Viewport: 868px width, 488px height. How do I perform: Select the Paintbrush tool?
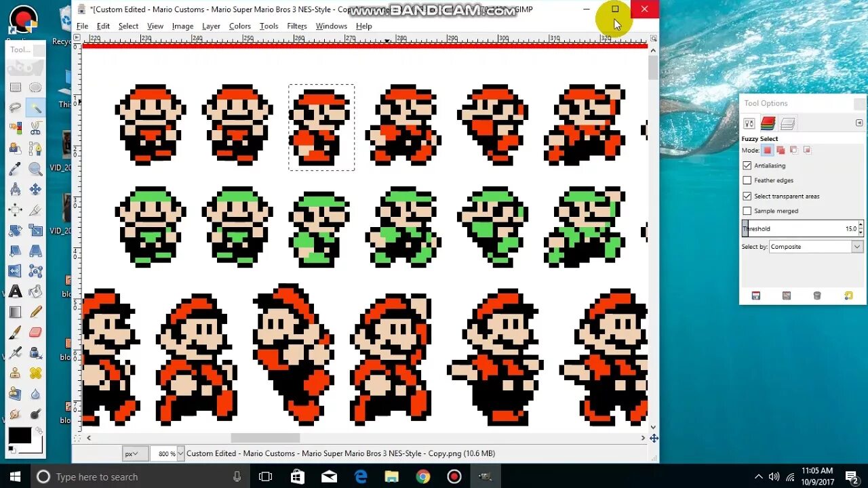[x=15, y=332]
